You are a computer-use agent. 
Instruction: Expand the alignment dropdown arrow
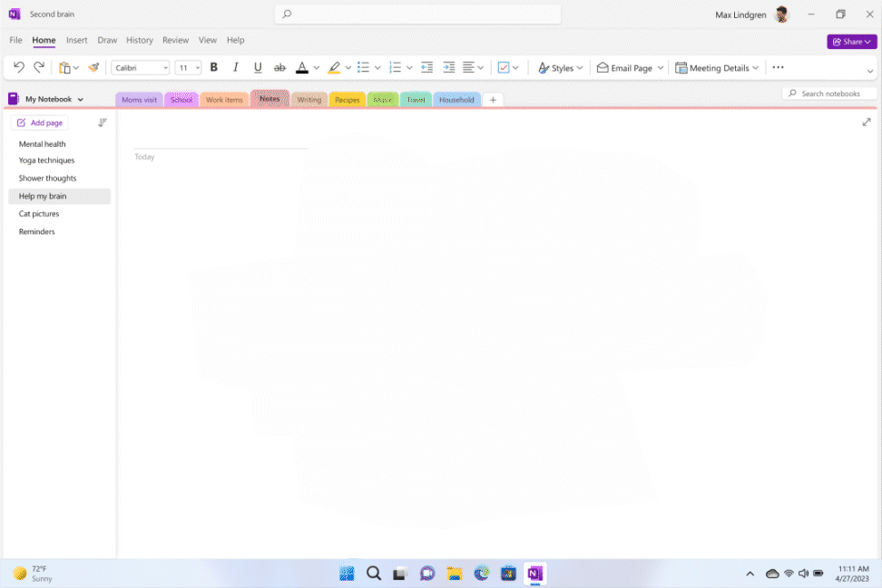(480, 68)
